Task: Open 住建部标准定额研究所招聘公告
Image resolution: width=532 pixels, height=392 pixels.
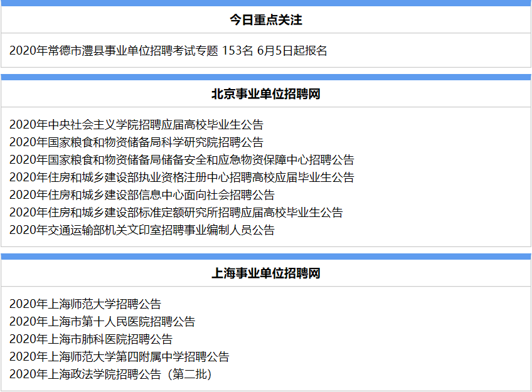Action: pyautogui.click(x=176, y=213)
